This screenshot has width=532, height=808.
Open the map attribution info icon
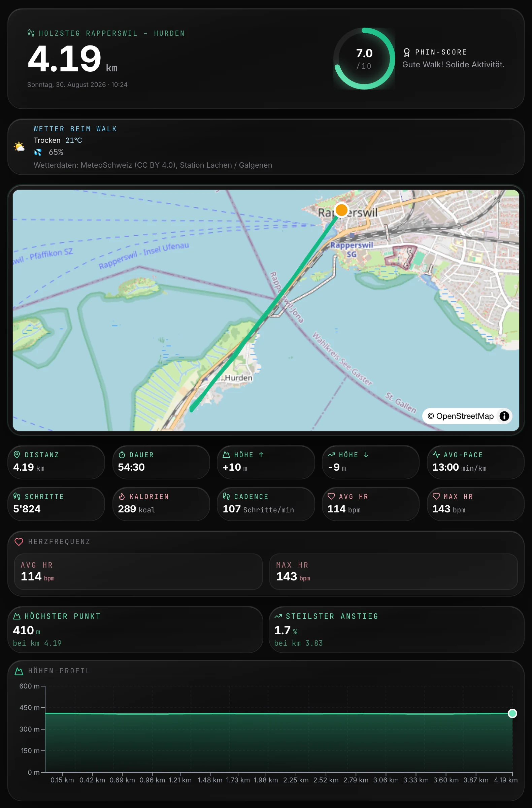coord(504,416)
